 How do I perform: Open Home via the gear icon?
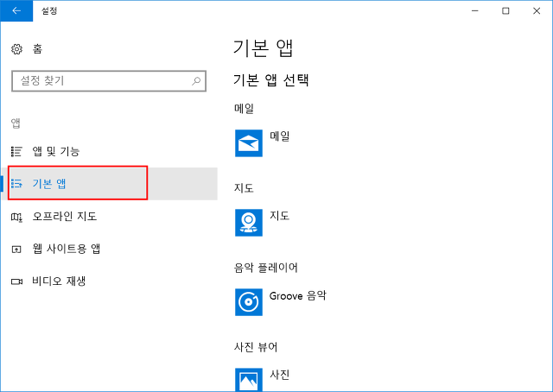(x=16, y=49)
